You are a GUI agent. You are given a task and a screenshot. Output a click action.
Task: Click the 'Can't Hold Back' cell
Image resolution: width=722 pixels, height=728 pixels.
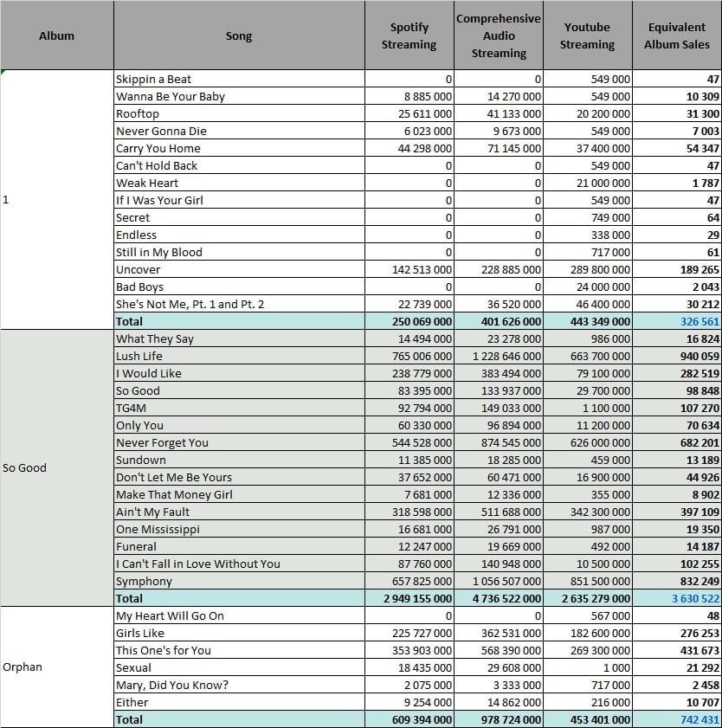(x=239, y=165)
